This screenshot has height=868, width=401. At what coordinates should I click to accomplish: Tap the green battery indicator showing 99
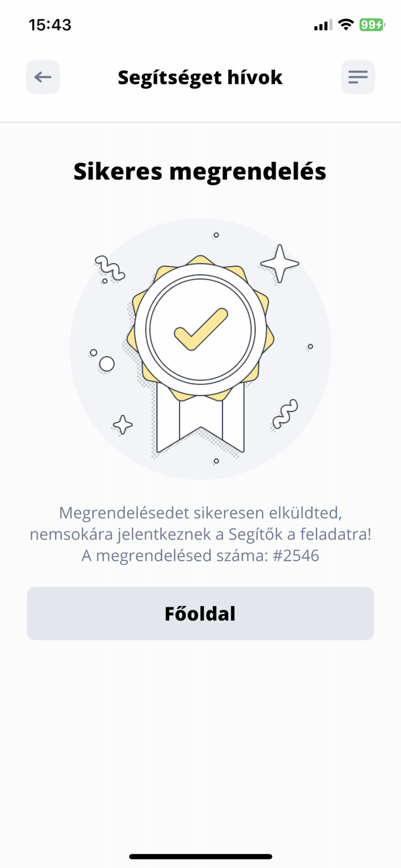[370, 25]
